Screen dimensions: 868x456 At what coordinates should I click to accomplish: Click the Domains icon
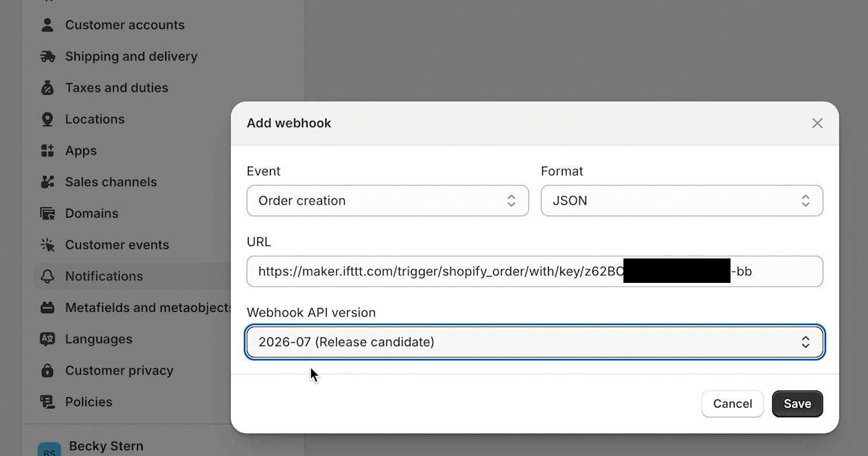[x=47, y=214]
